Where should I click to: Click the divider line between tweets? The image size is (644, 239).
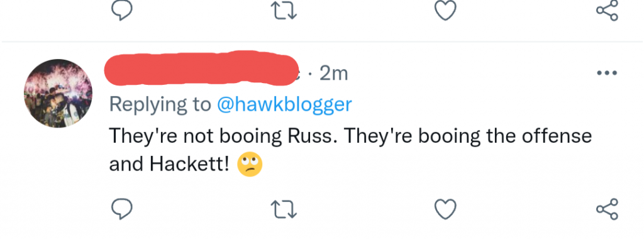[322, 42]
